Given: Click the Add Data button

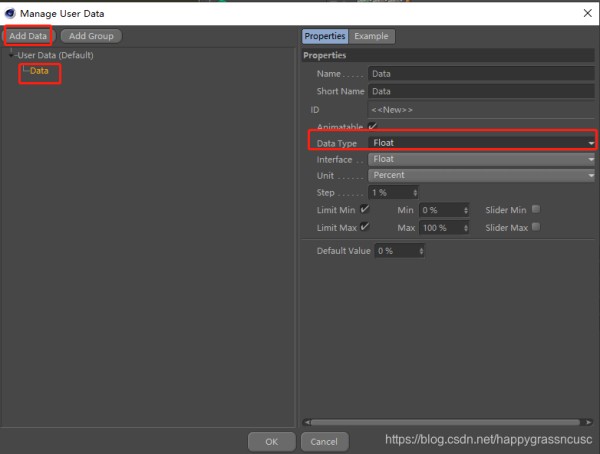Looking at the screenshot, I should (x=28, y=36).
